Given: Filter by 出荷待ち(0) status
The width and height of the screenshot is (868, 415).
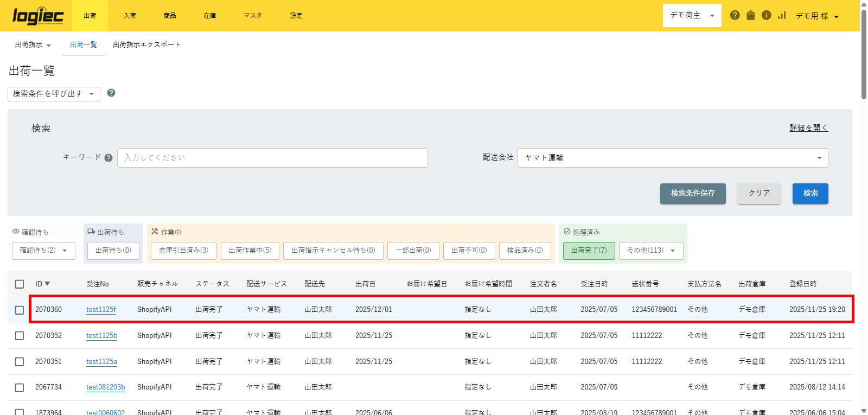Looking at the screenshot, I should (113, 251).
